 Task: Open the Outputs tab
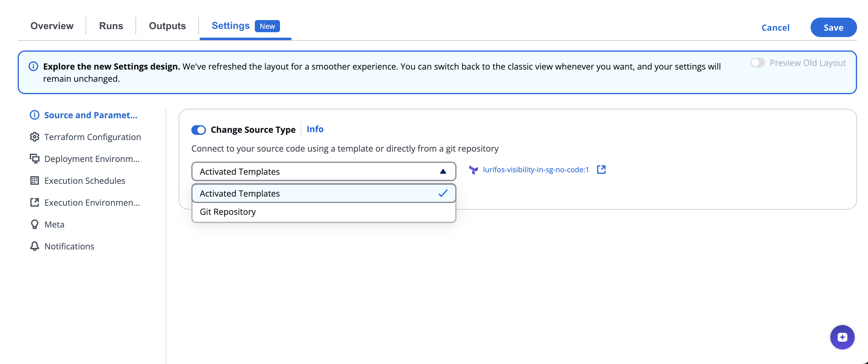coord(167,26)
